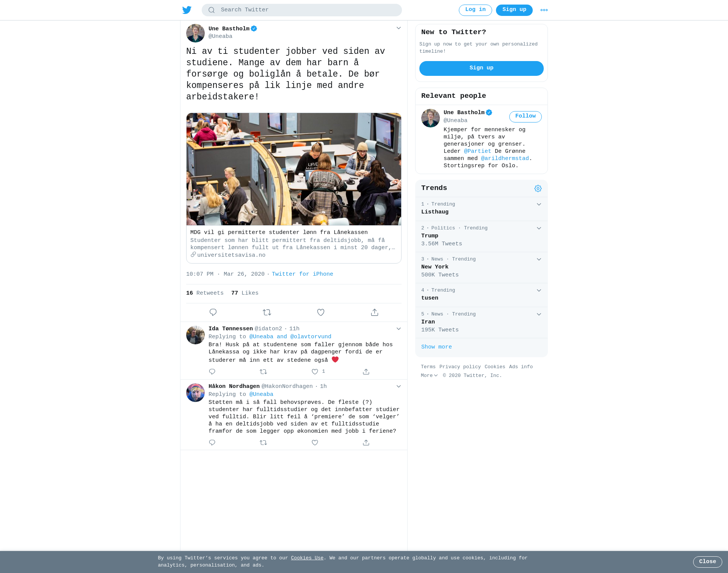Like the main tweet with heart icon
728x573 pixels.
(x=321, y=312)
